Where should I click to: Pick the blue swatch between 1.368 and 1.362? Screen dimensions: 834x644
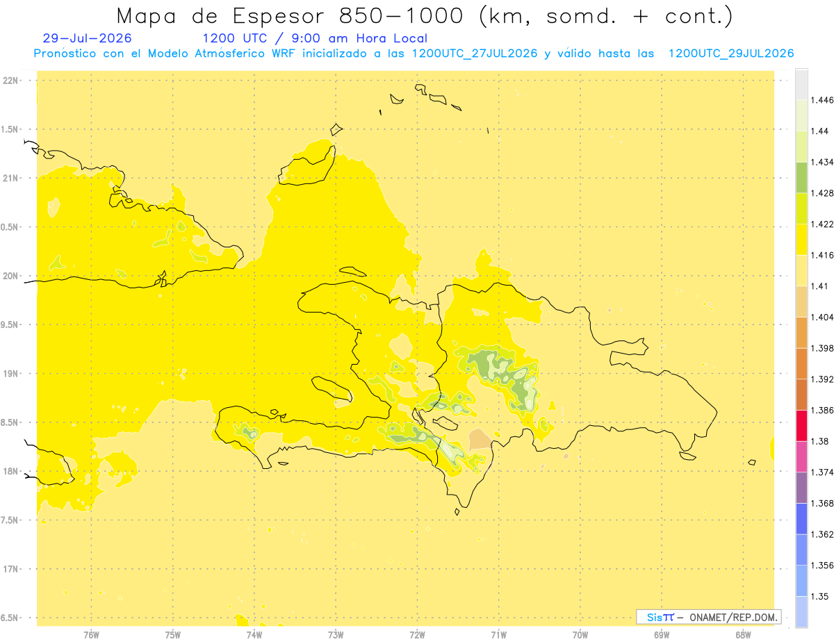click(x=801, y=519)
